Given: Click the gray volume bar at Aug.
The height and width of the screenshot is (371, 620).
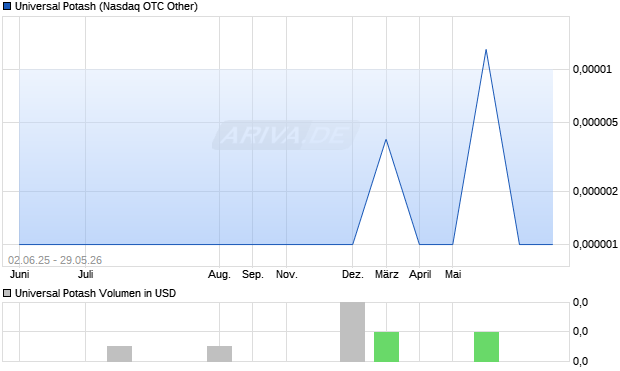Looking at the screenshot, I should 219,354.
